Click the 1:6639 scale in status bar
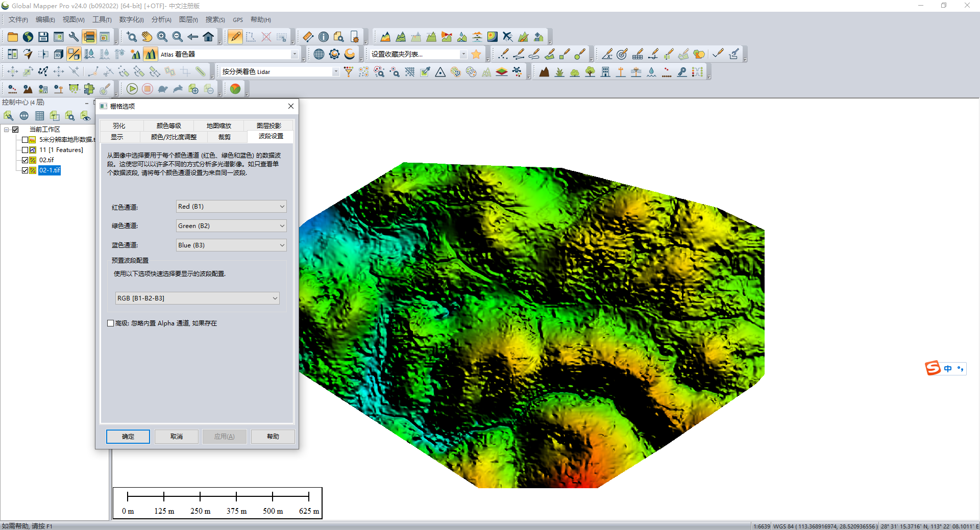 (762, 526)
